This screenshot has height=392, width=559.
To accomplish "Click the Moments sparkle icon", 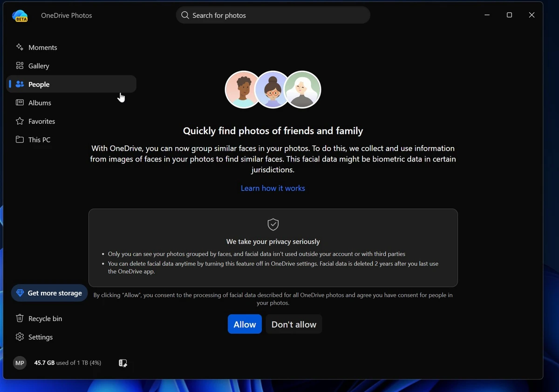I will (x=20, y=47).
